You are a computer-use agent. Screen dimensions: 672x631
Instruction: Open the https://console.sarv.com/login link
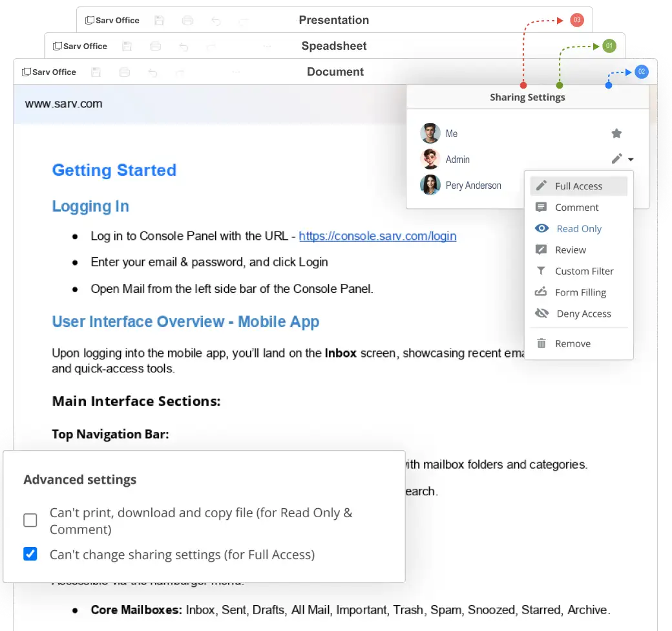(377, 236)
